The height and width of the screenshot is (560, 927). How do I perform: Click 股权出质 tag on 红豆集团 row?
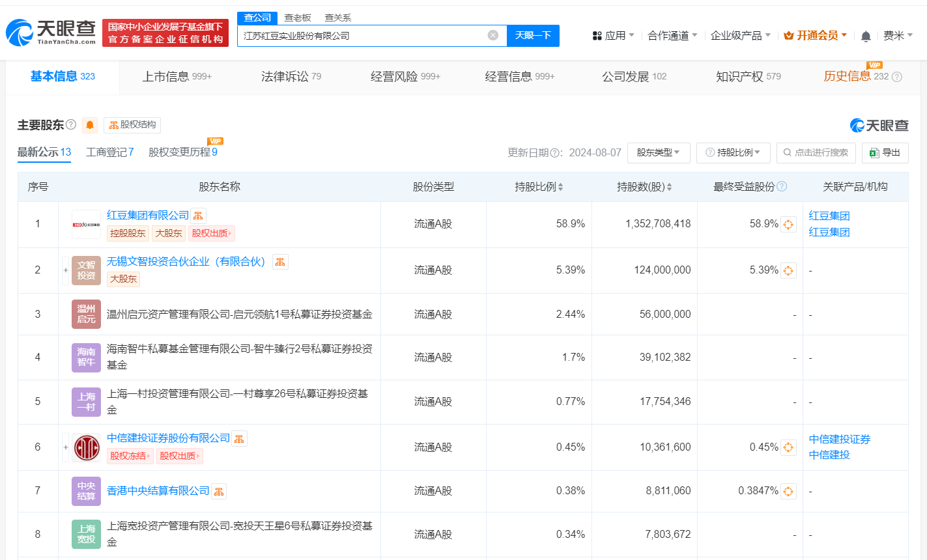[212, 233]
